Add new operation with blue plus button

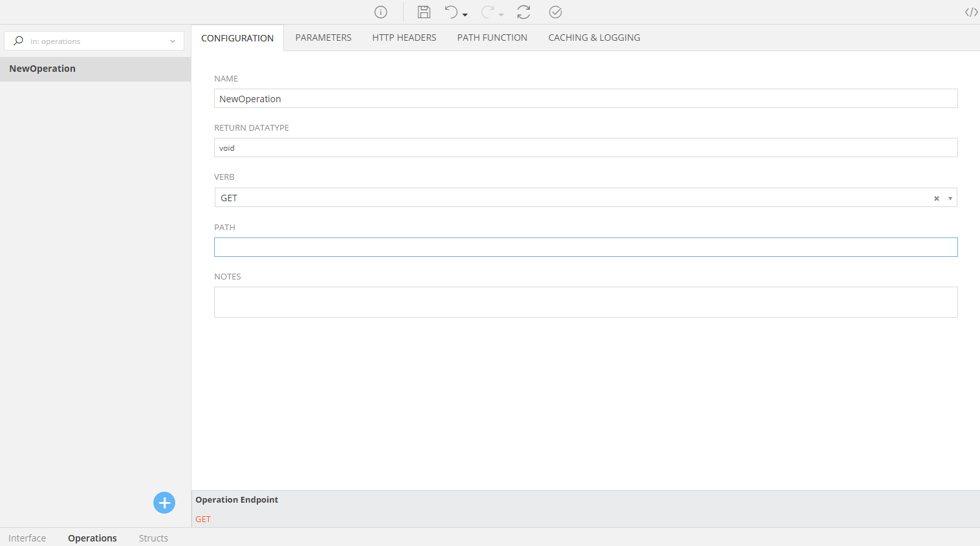click(x=164, y=503)
